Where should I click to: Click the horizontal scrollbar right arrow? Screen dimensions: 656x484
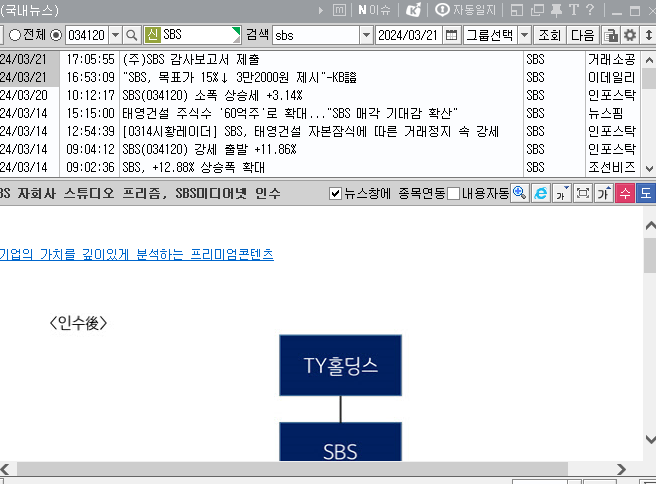[622, 469]
